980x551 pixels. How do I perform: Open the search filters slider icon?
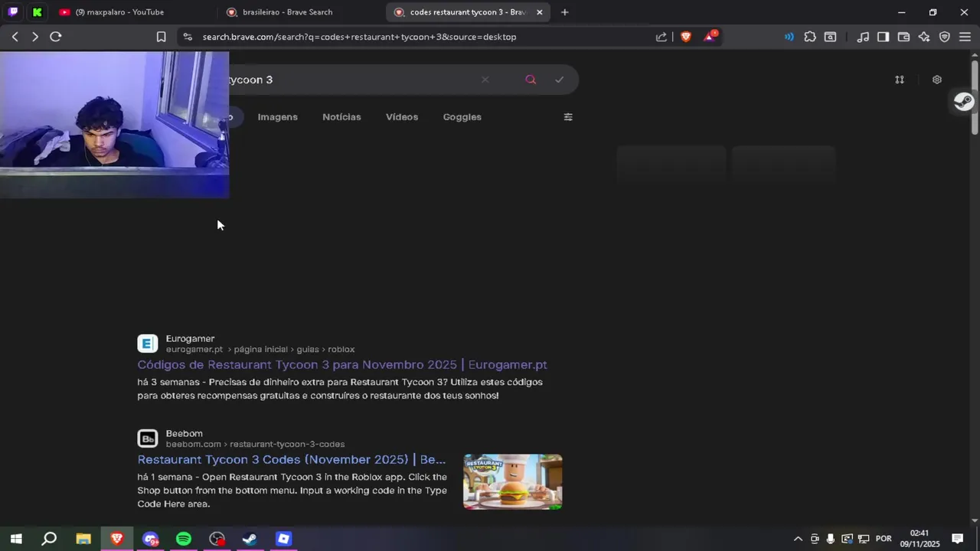[568, 117]
